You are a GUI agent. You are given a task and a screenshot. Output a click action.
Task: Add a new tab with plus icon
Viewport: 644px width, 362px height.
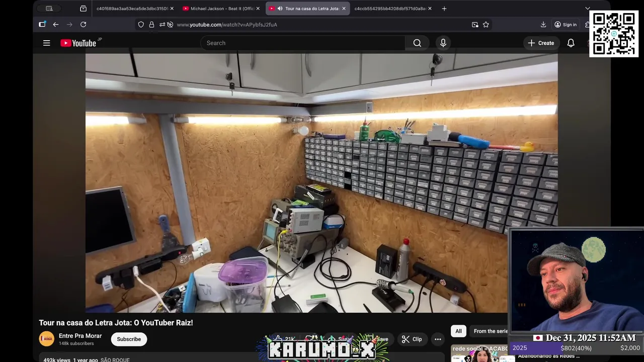coord(444,9)
